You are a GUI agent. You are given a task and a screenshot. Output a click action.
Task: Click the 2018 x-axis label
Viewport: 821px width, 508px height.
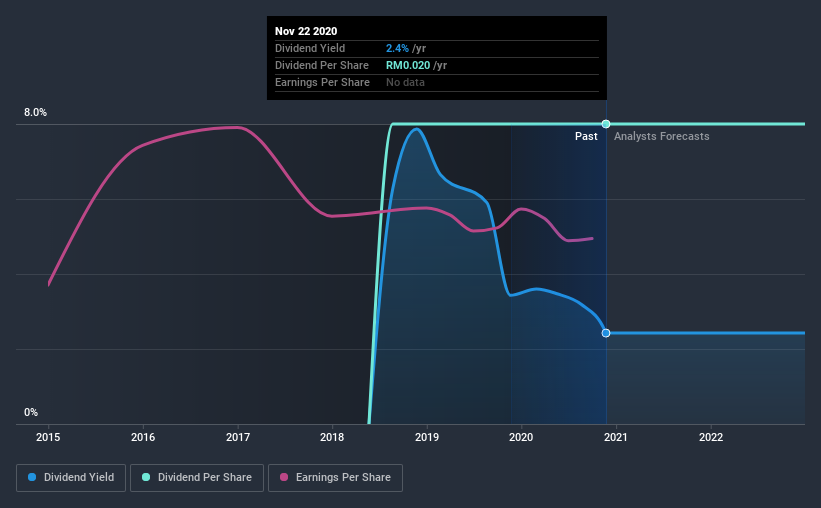coord(332,437)
